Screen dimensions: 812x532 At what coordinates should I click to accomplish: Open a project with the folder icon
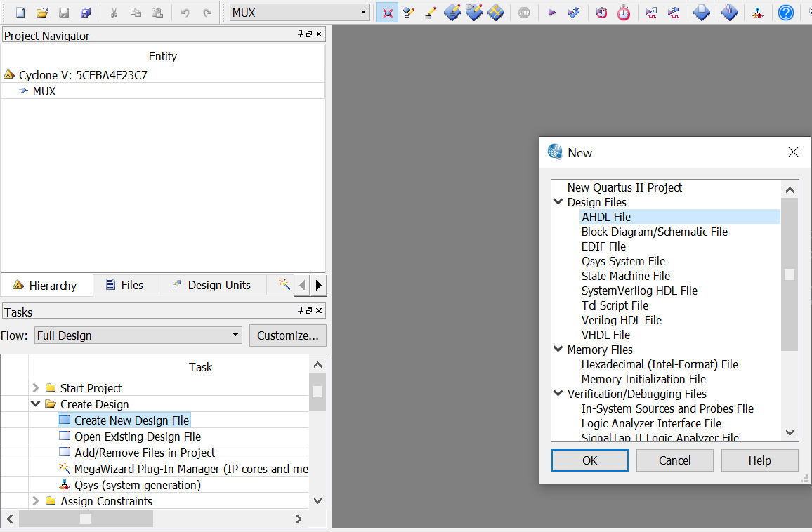click(x=42, y=13)
